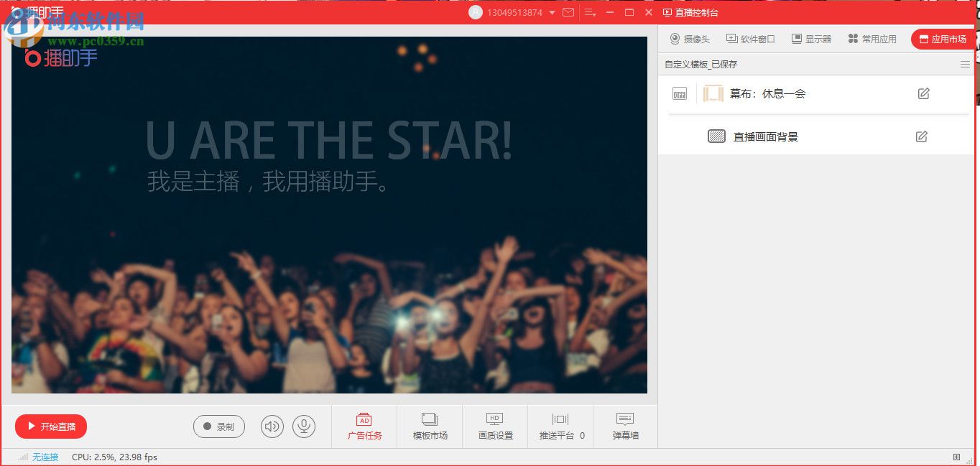The width and height of the screenshot is (980, 466).
Task: Edit the 直播画面背景 layer
Action: pyautogui.click(x=922, y=136)
